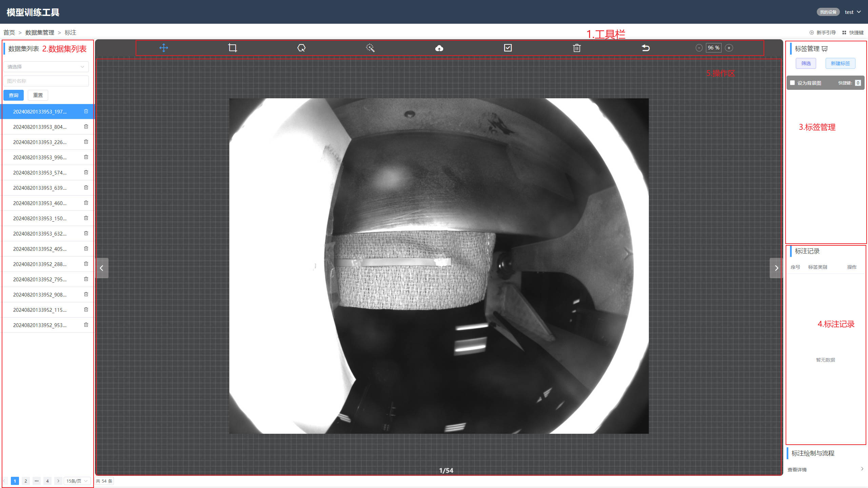The width and height of the screenshot is (868, 488).
Task: Click the toolbar trash delete icon
Action: 577,48
